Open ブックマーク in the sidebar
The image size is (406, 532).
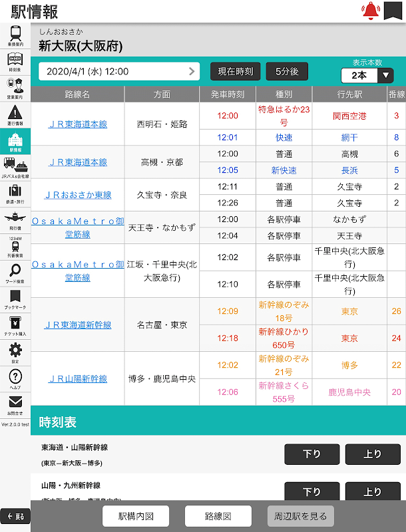pyautogui.click(x=15, y=300)
